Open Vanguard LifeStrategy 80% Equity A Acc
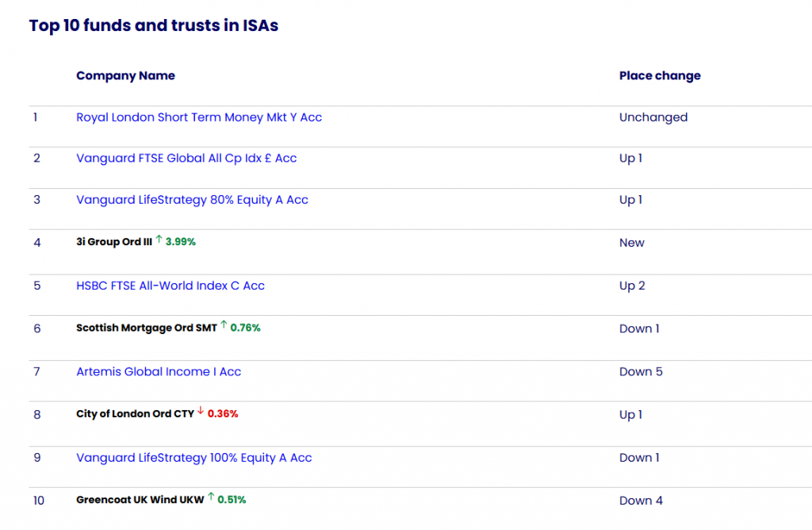812x530 pixels. pos(192,200)
